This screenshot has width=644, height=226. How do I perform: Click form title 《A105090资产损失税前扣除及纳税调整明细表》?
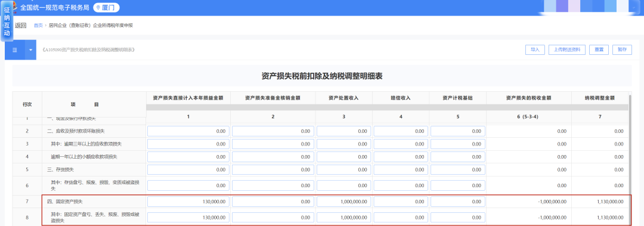pyautogui.click(x=89, y=49)
